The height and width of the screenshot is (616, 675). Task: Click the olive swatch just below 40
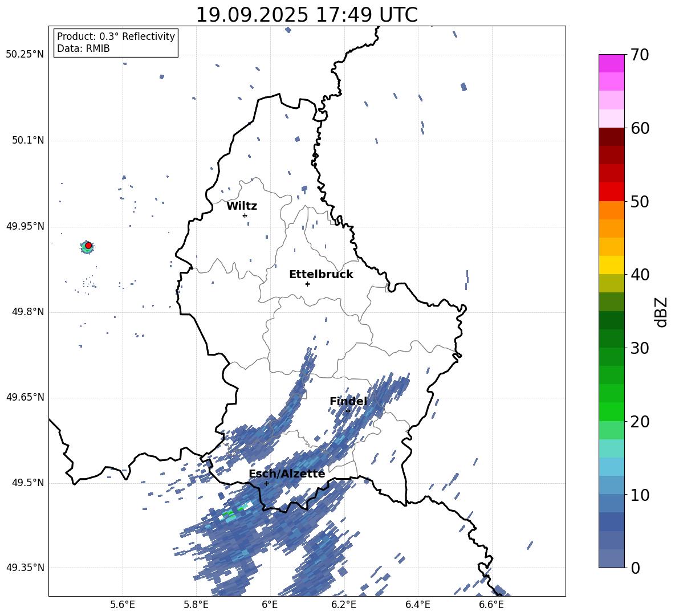(x=611, y=283)
